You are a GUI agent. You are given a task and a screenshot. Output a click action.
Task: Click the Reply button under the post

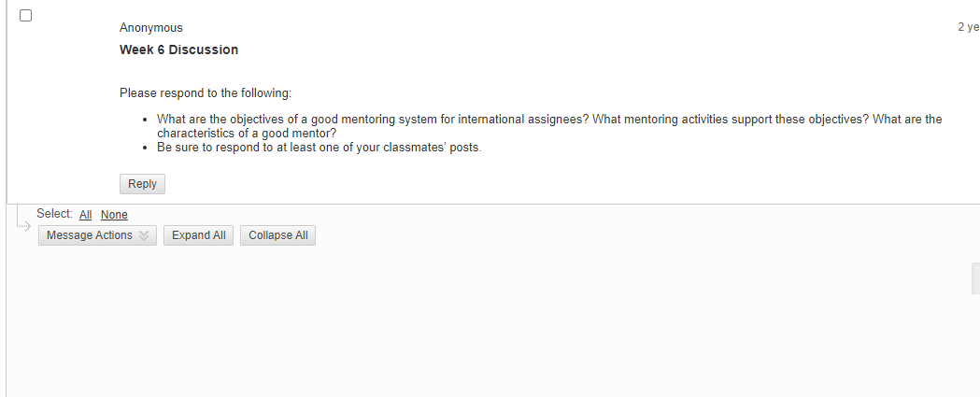point(143,184)
